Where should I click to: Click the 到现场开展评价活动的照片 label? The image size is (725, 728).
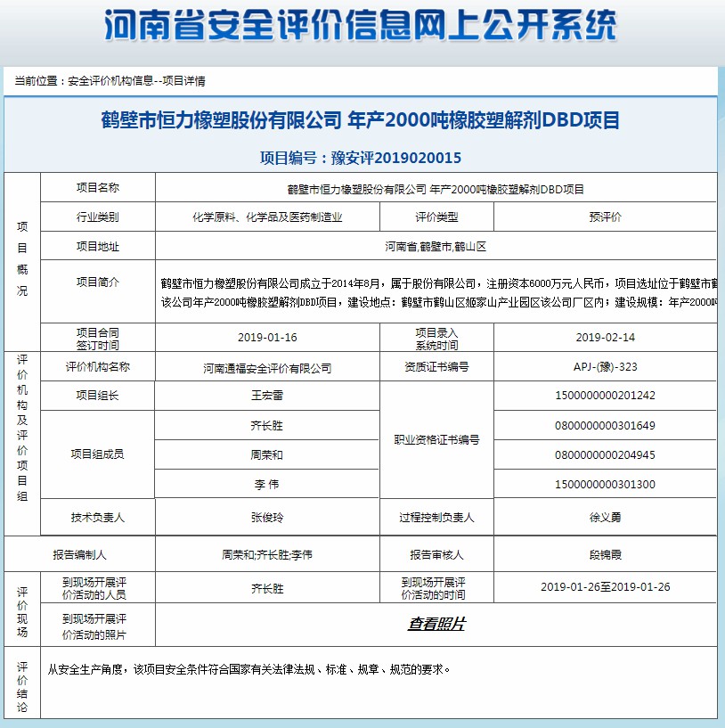point(94,626)
